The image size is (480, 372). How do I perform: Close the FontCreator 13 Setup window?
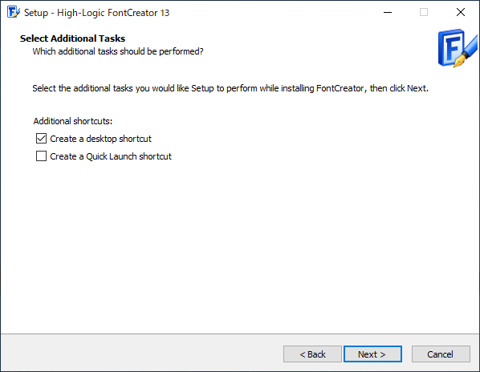pyautogui.click(x=460, y=12)
